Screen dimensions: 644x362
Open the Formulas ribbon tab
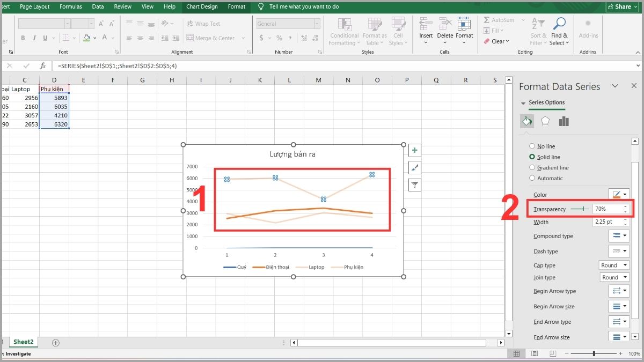tap(71, 7)
